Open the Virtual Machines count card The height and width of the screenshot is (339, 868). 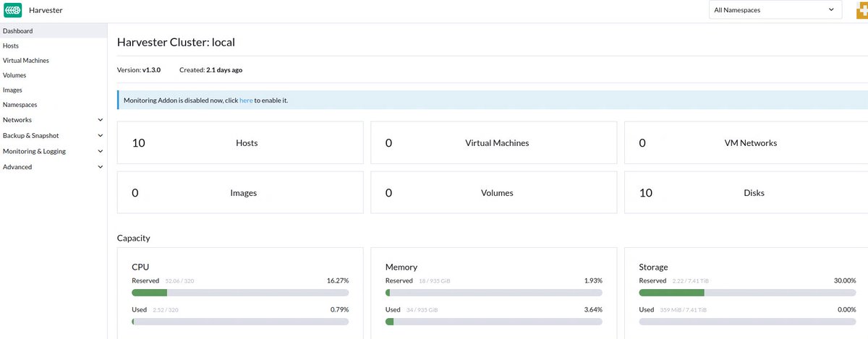pyautogui.click(x=493, y=142)
